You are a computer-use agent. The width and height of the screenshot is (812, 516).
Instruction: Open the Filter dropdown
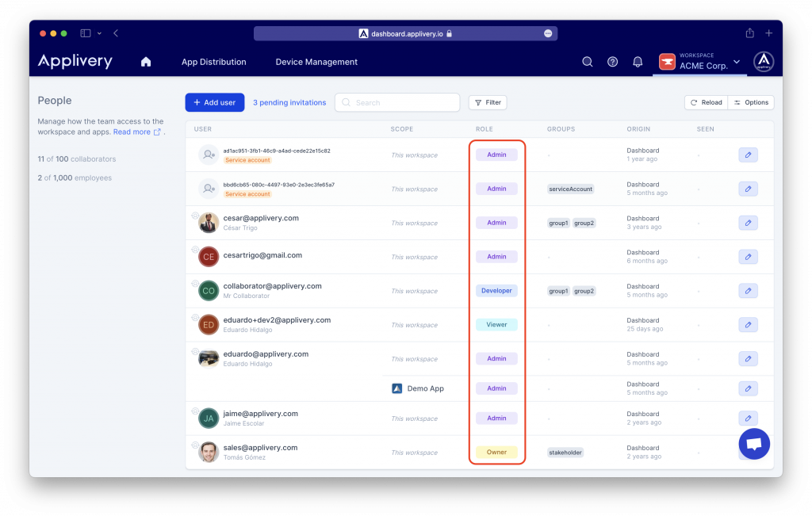point(488,102)
